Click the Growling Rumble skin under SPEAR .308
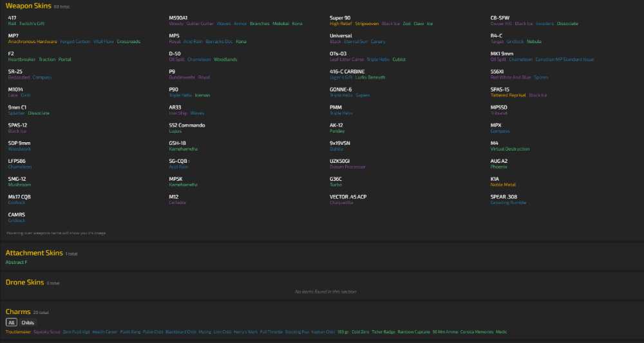Image resolution: width=644 pixels, height=343 pixels. 509,203
